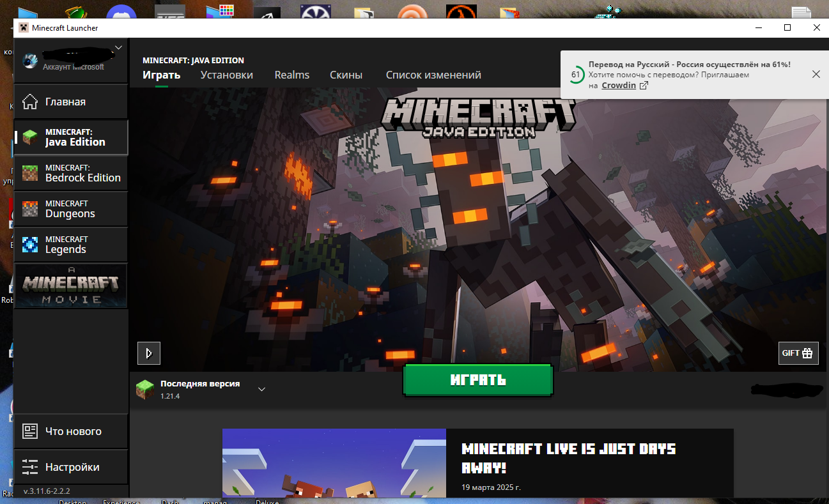Click the '19 марта 2025 г.' date
829x504 pixels.
492,487
